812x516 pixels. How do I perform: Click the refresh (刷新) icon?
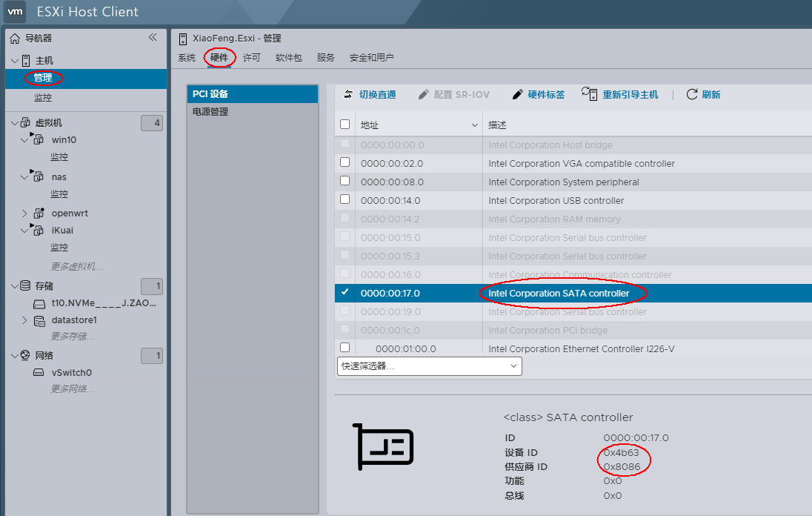(x=692, y=94)
